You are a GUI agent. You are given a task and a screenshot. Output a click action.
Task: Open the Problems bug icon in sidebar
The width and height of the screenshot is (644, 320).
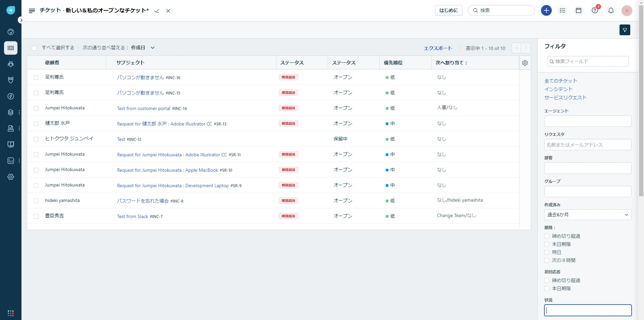click(11, 64)
